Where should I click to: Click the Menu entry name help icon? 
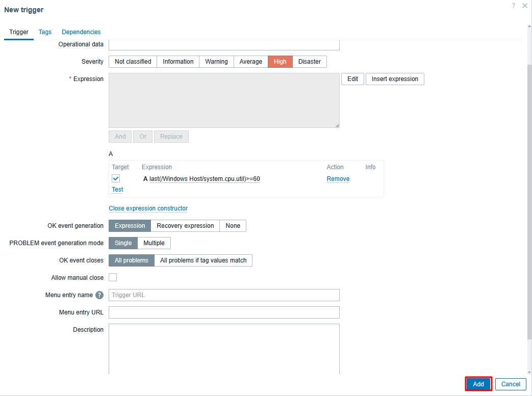[99, 295]
